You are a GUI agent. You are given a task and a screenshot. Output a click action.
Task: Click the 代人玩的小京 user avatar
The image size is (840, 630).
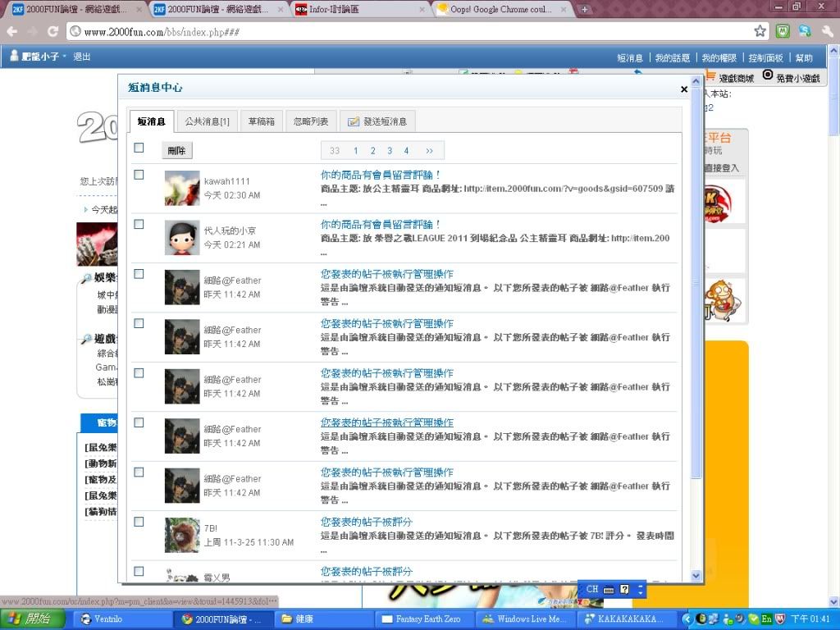tap(181, 237)
